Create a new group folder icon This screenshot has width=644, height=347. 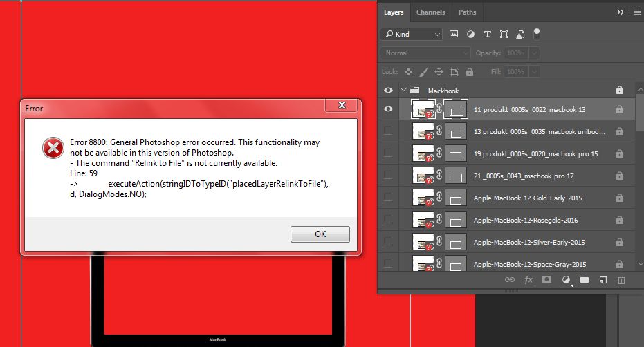(584, 280)
